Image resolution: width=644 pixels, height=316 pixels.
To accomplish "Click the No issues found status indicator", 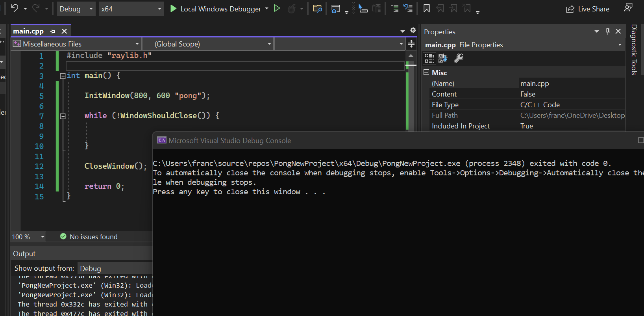I will [x=89, y=237].
